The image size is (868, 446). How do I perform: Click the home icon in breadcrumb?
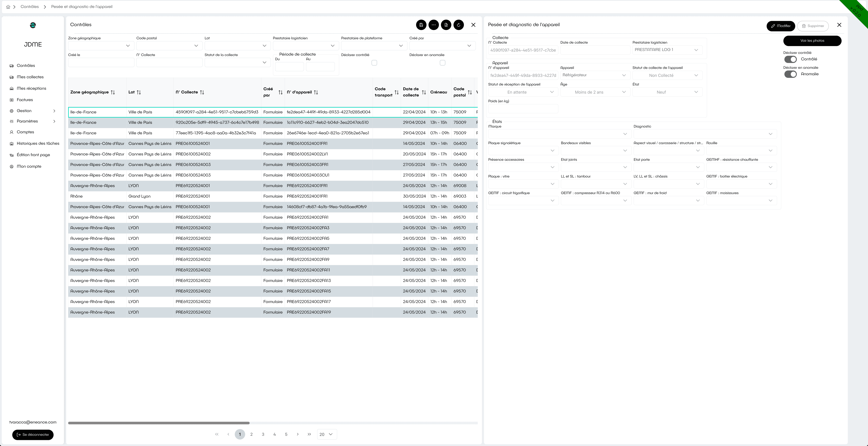pos(8,7)
